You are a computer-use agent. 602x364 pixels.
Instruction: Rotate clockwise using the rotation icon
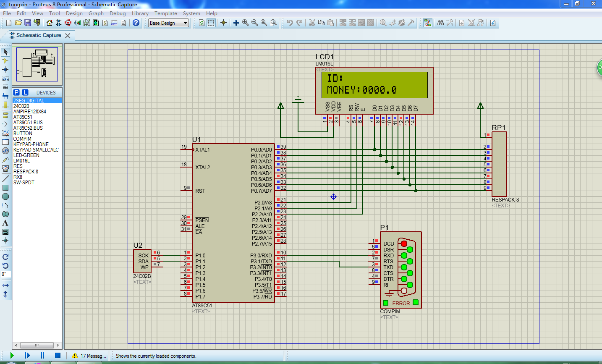(5, 257)
